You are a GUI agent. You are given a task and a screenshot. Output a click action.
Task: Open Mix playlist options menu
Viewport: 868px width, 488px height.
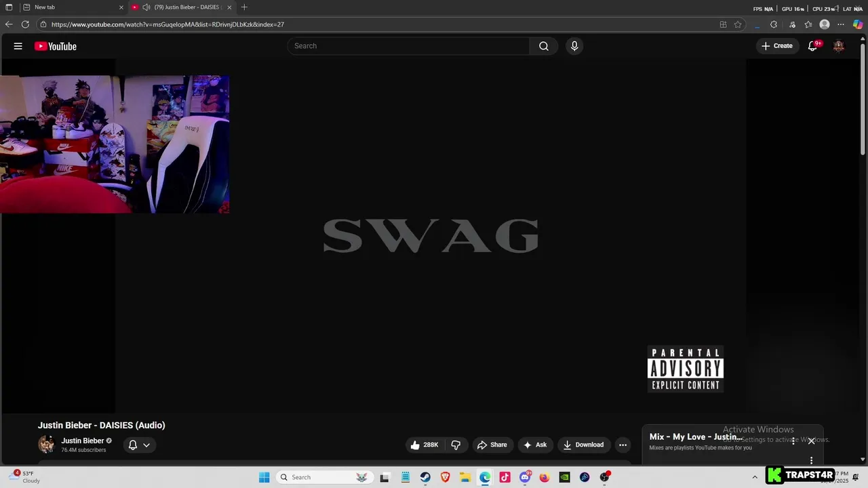coord(793,441)
